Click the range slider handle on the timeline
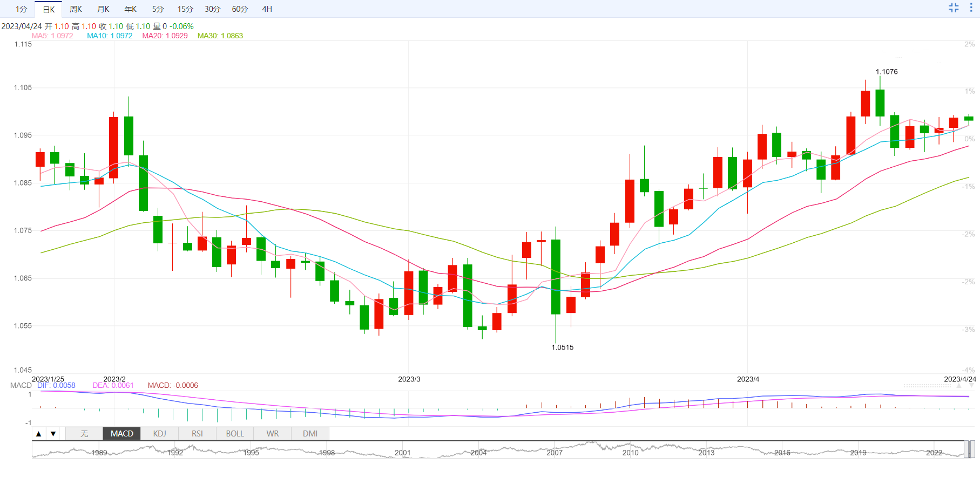Image resolution: width=980 pixels, height=478 pixels. point(969,449)
